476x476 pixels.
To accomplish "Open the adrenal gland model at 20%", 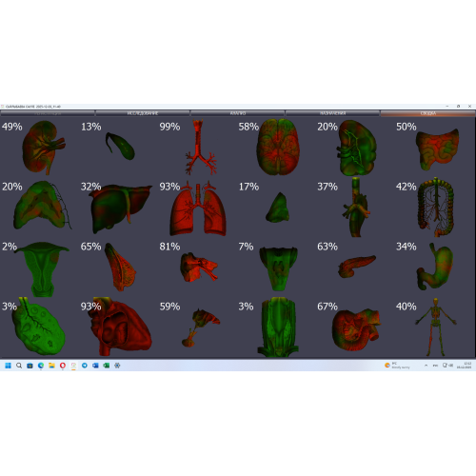I will 42,205.
